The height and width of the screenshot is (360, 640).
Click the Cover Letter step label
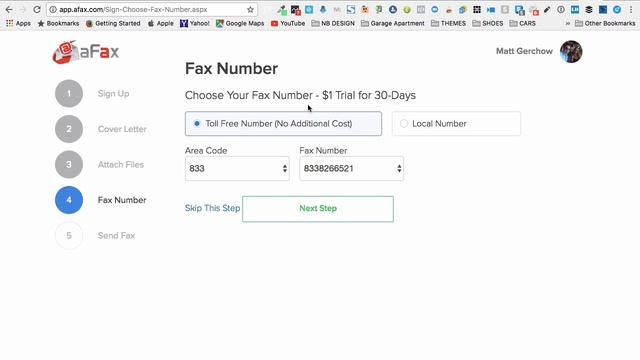122,129
